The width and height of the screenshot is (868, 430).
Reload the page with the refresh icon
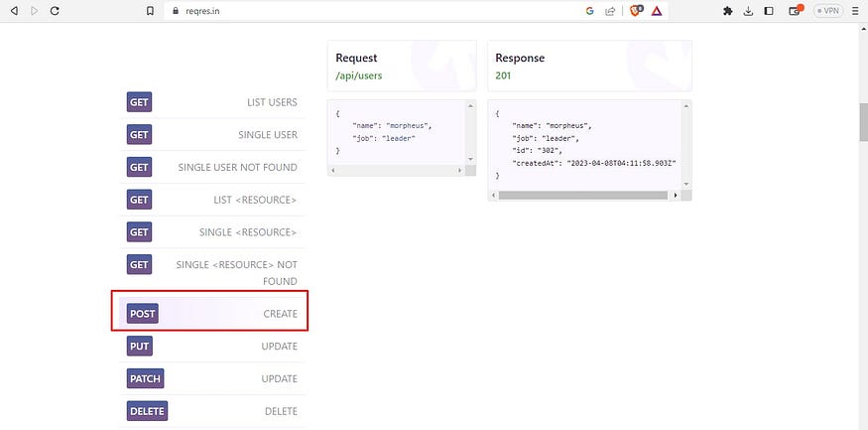coord(55,11)
